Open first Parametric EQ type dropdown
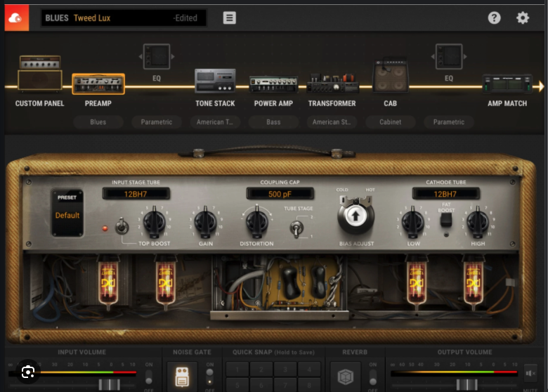548x392 pixels. coord(157,122)
